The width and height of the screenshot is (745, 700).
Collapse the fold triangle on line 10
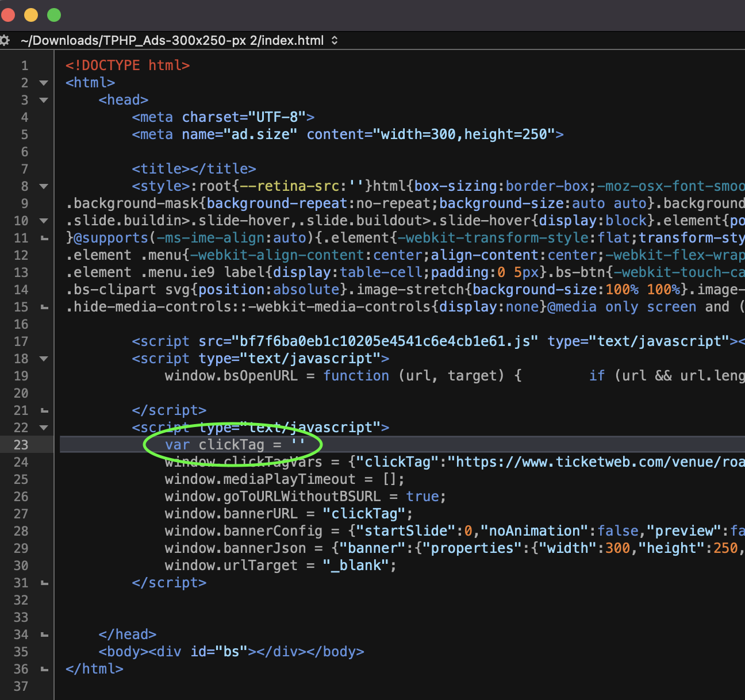click(44, 221)
